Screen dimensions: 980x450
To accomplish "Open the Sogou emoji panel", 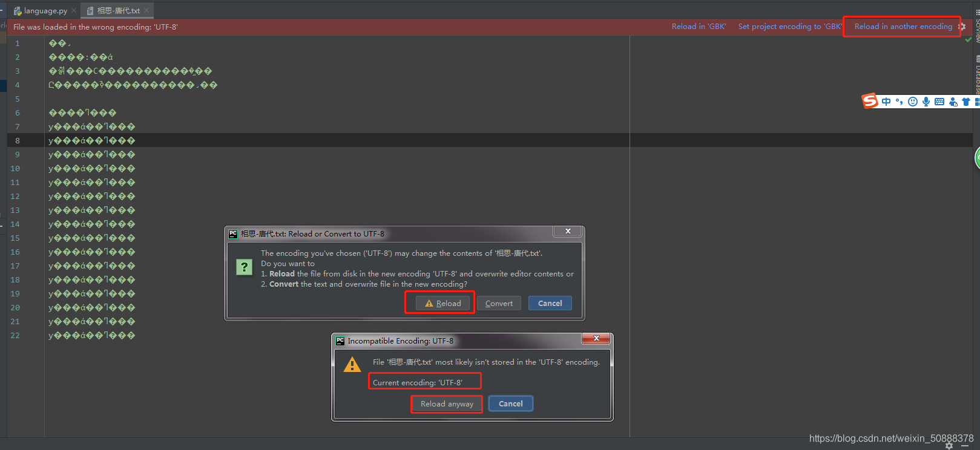I will pyautogui.click(x=913, y=102).
